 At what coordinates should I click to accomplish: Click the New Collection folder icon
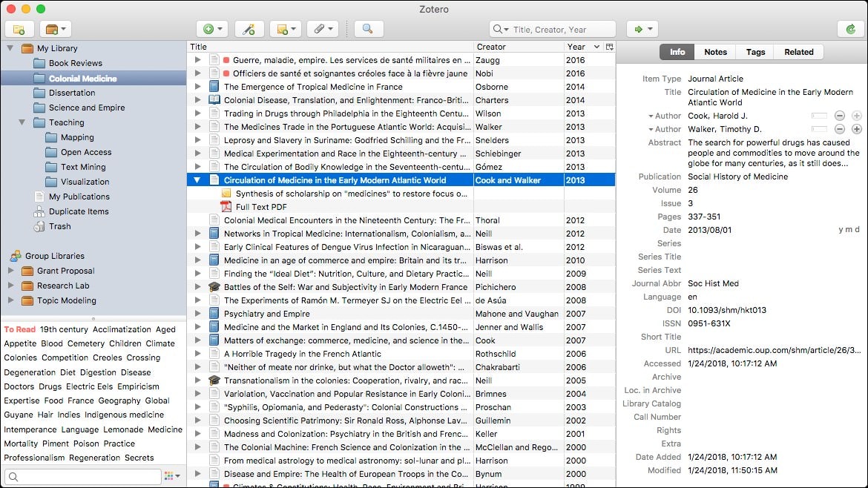(x=19, y=28)
